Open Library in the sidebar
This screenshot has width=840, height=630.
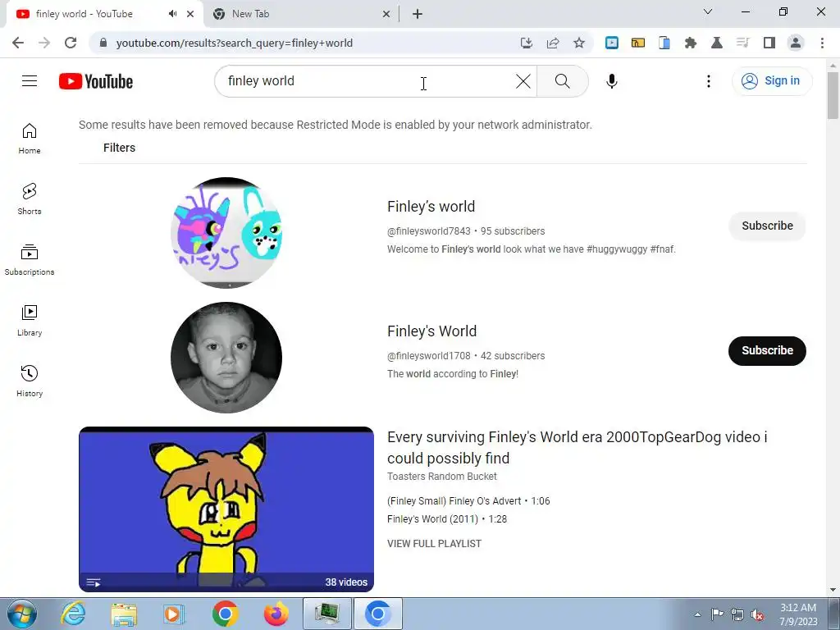[30, 321]
